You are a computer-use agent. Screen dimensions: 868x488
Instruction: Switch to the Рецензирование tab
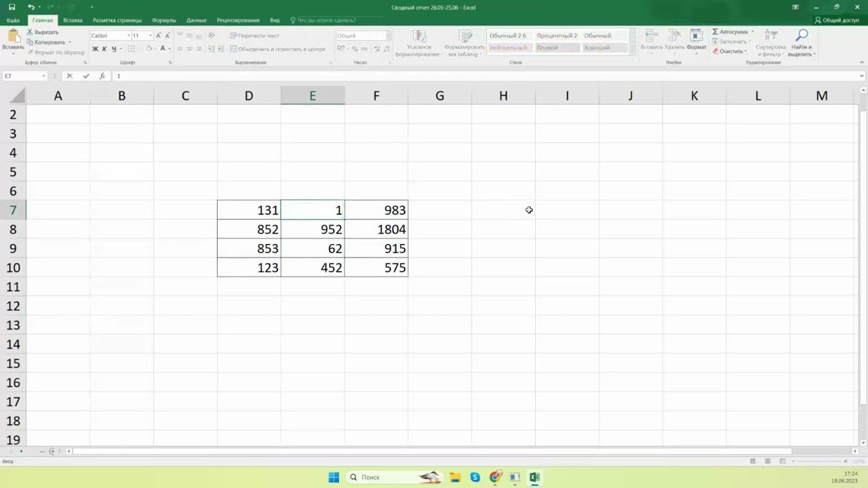(x=238, y=20)
